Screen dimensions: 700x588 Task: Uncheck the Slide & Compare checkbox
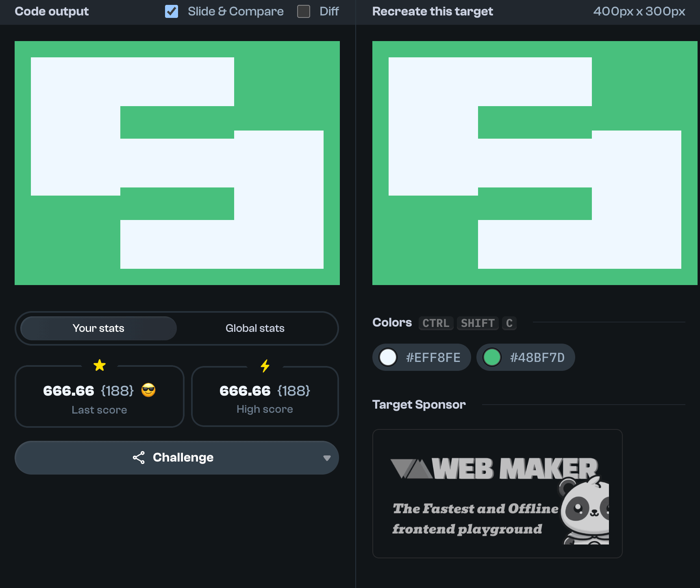tap(172, 11)
